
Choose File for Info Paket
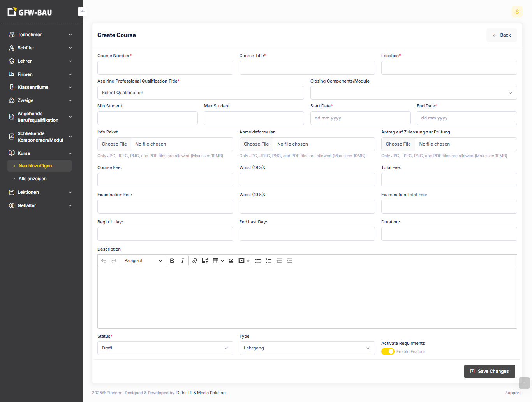coord(115,144)
